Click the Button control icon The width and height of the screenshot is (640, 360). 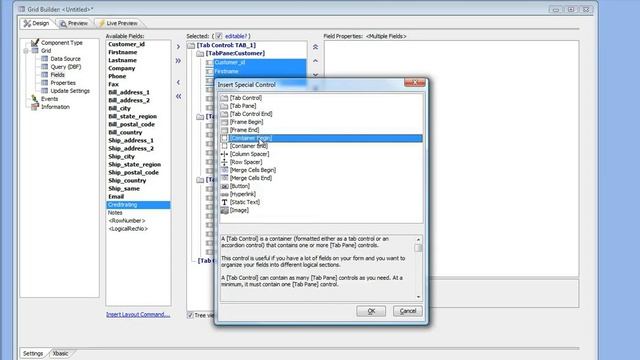[224, 186]
